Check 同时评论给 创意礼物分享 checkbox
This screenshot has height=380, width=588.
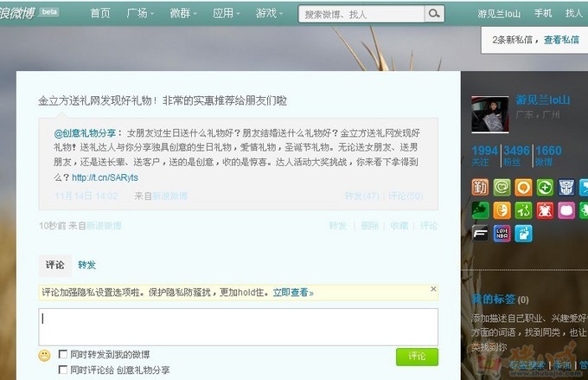63,370
